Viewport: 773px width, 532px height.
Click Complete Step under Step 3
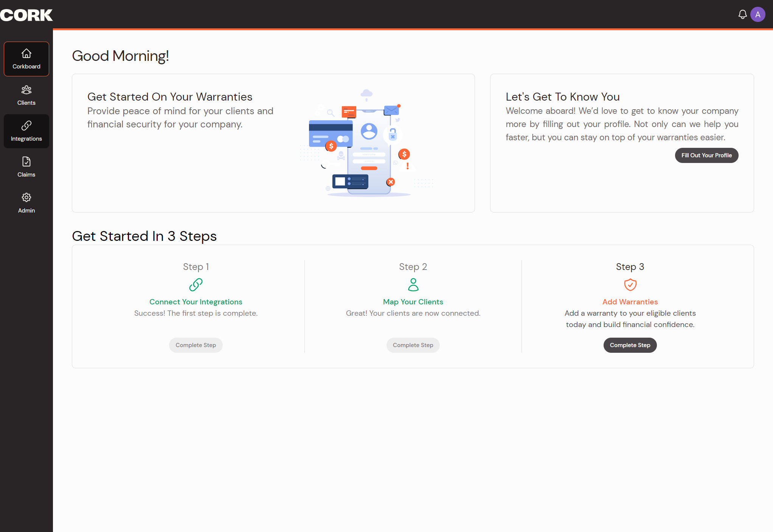[630, 345]
